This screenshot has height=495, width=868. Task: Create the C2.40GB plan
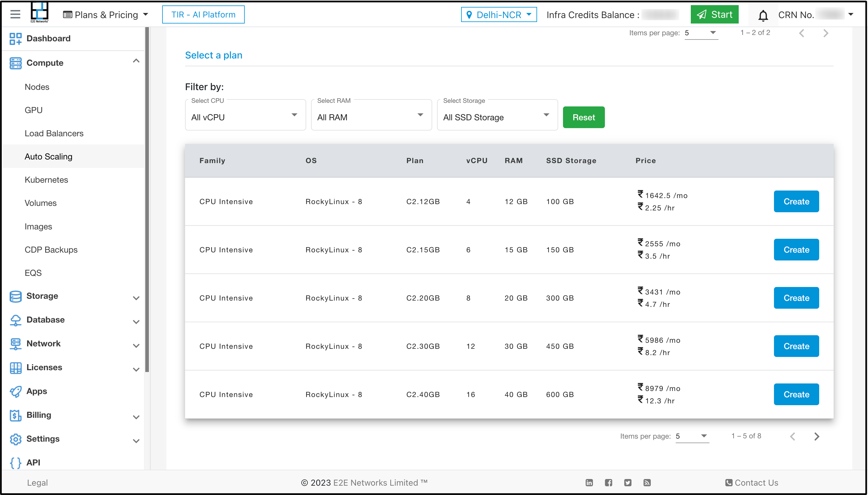tap(796, 394)
